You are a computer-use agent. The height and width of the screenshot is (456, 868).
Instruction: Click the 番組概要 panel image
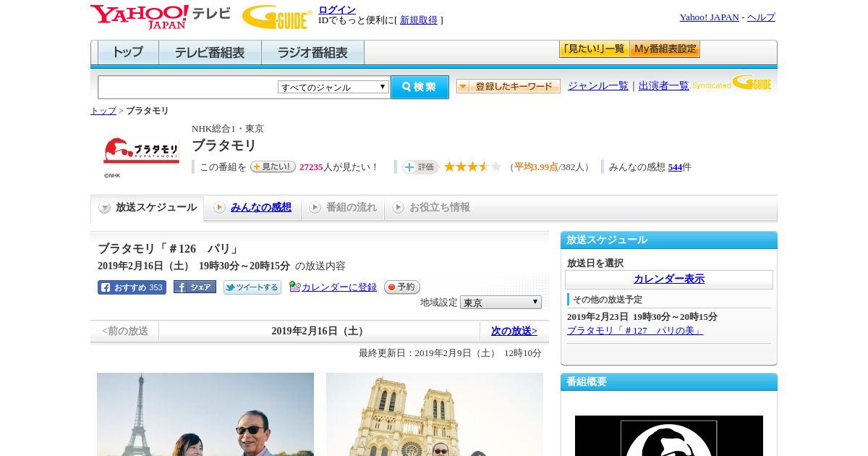[669, 436]
